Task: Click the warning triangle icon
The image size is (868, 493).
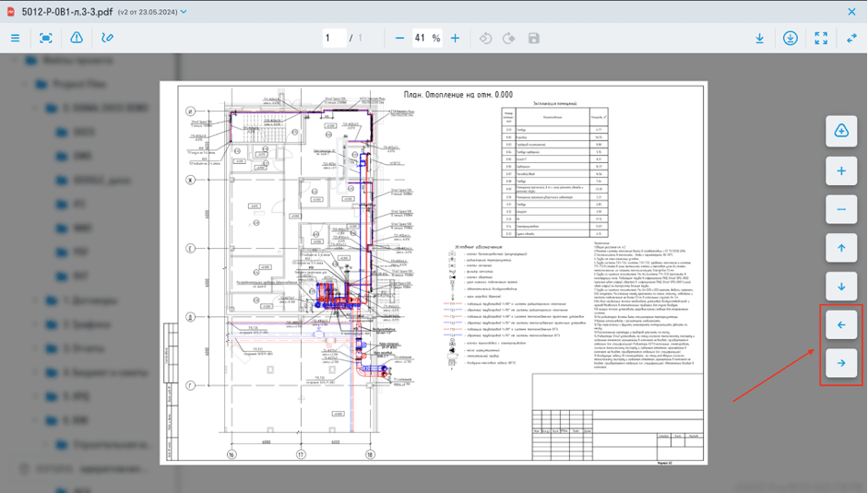Action: [x=77, y=38]
